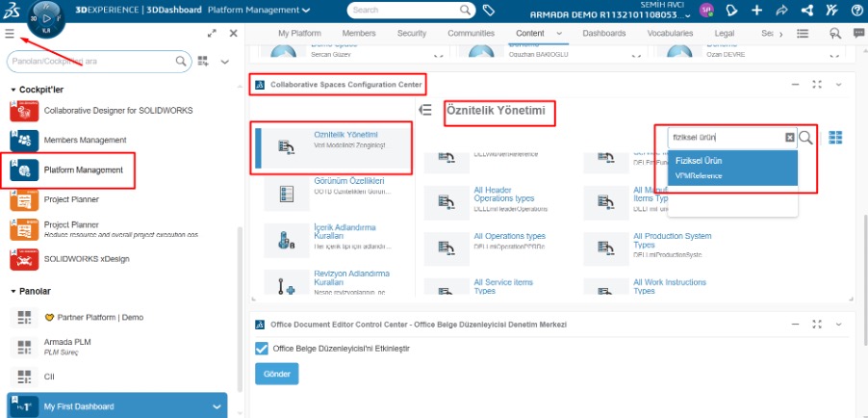This screenshot has width=868, height=418.
Task: Open İçerik Adlandırma Kuralları item
Action: pos(345,231)
